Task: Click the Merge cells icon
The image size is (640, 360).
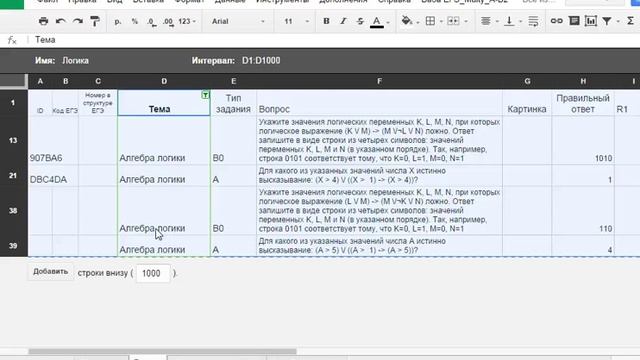Action: point(453,21)
